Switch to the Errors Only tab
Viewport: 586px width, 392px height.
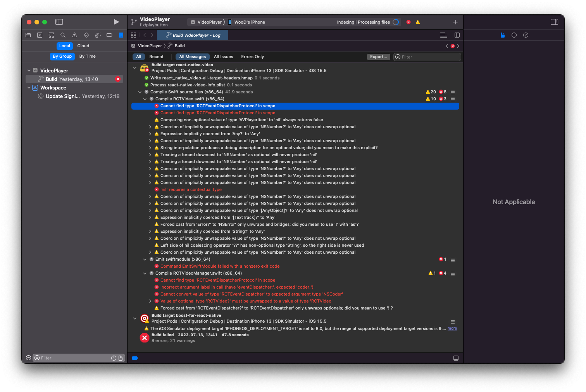click(x=252, y=57)
